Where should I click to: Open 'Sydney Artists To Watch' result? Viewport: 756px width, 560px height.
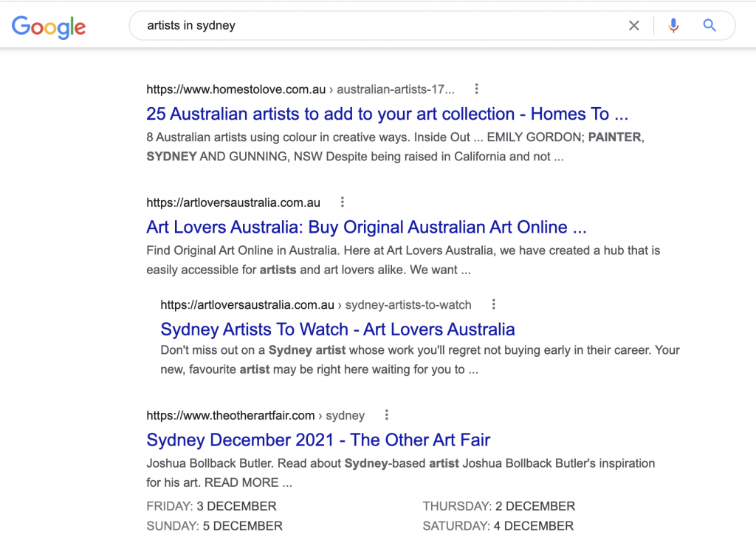click(337, 329)
